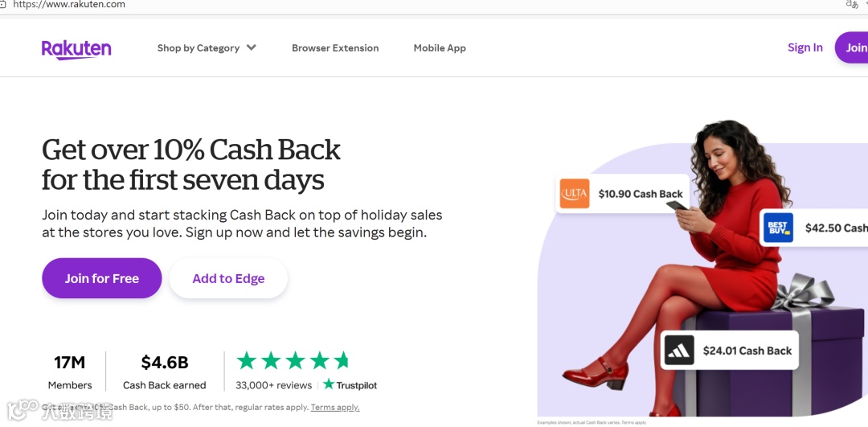
Task: Click the Best Buy logo icon
Action: coord(778,228)
